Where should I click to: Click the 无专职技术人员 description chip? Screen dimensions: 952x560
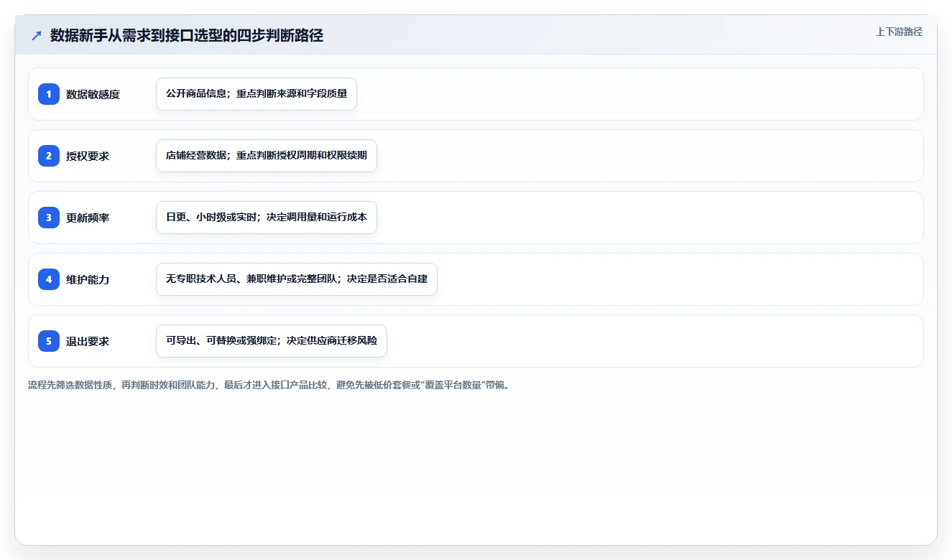tap(297, 279)
